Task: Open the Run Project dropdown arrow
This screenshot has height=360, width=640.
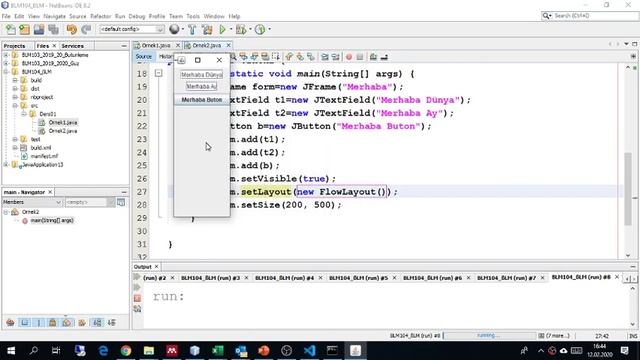Action: 231,29
